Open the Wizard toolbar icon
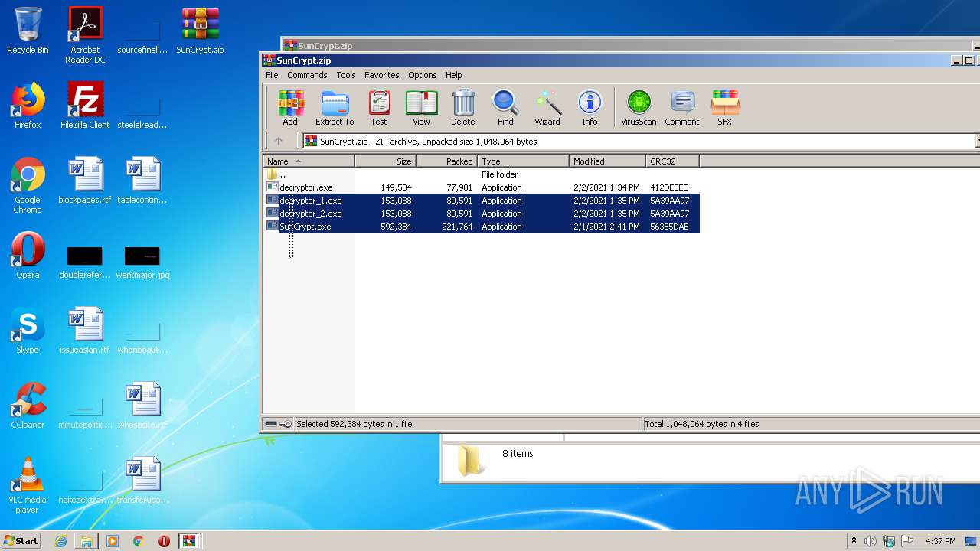This screenshot has height=551, width=980. tap(547, 108)
